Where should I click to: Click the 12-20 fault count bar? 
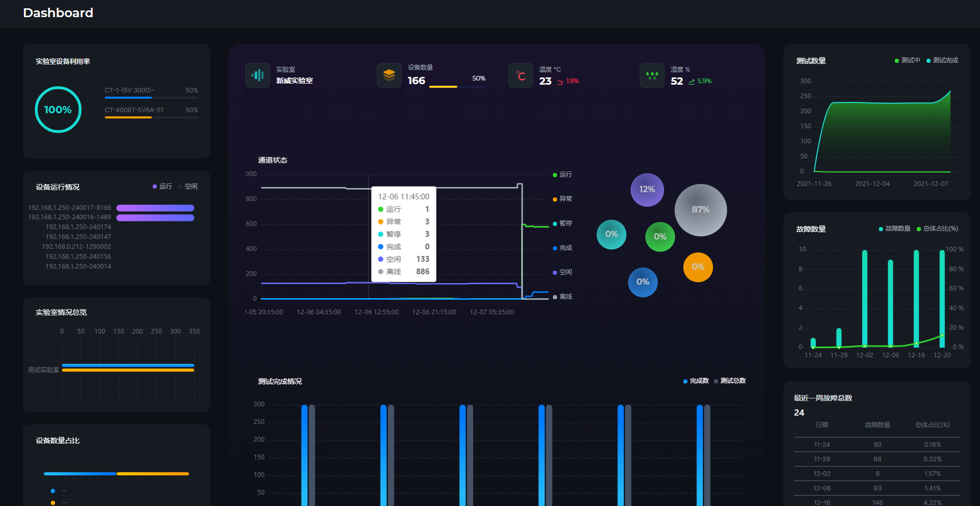click(942, 298)
